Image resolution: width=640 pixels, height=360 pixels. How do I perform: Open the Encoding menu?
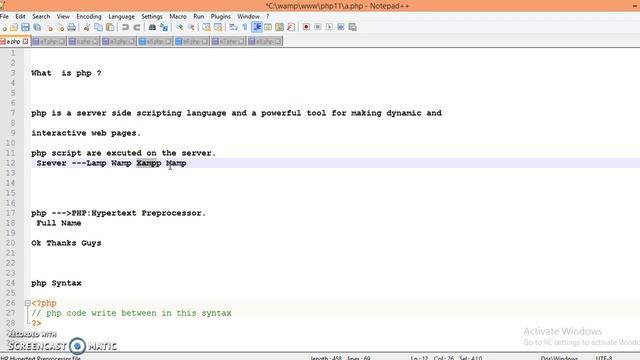tap(89, 16)
